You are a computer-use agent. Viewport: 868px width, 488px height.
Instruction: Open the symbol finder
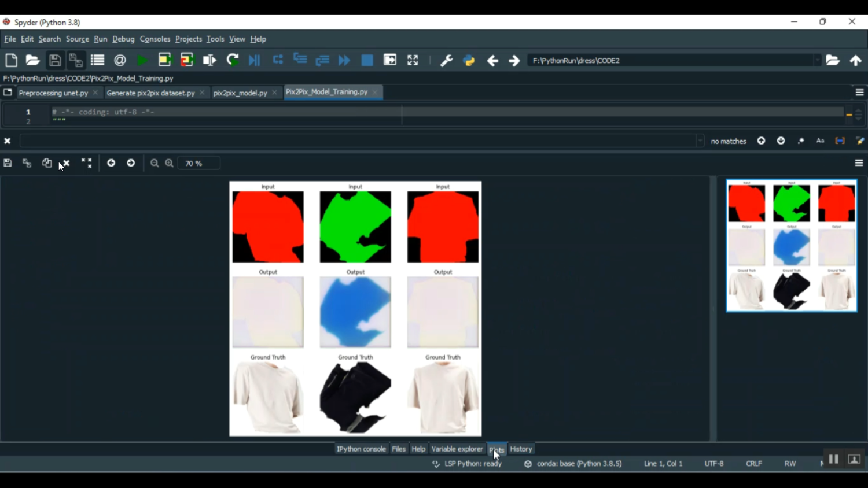[x=120, y=60]
